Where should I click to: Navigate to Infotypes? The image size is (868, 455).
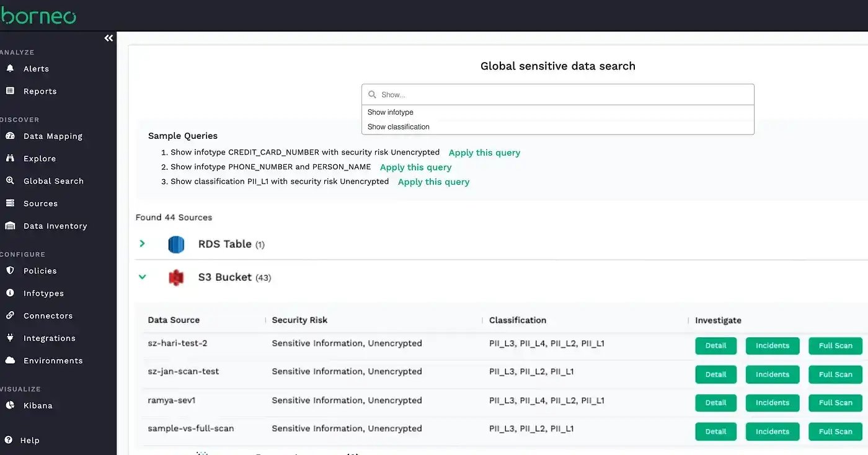pos(43,293)
